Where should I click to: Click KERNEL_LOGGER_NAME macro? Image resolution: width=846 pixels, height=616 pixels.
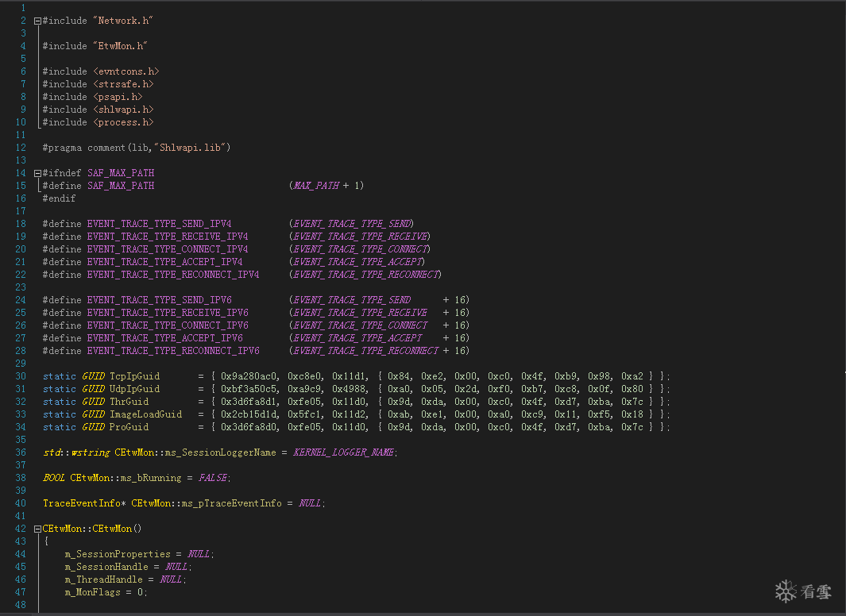[344, 452]
